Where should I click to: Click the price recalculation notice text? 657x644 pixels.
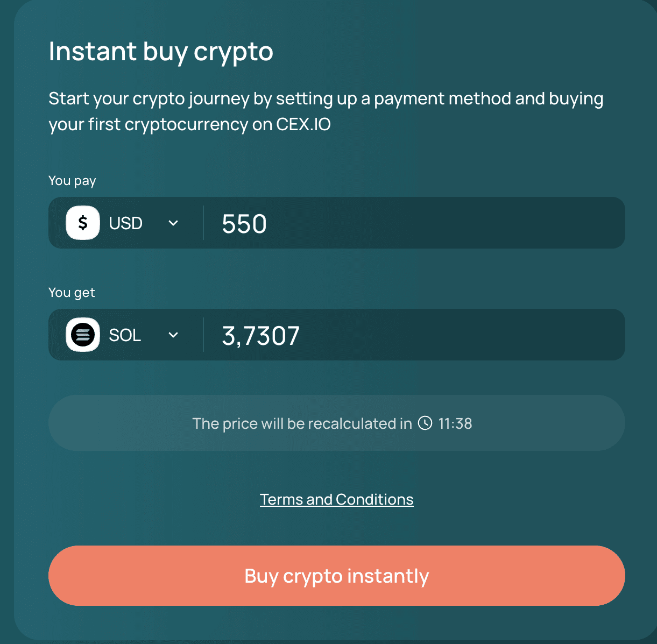[302, 424]
